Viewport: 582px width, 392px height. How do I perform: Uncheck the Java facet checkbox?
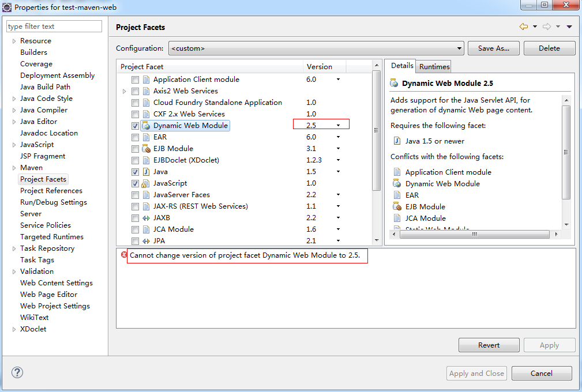pyautogui.click(x=135, y=172)
